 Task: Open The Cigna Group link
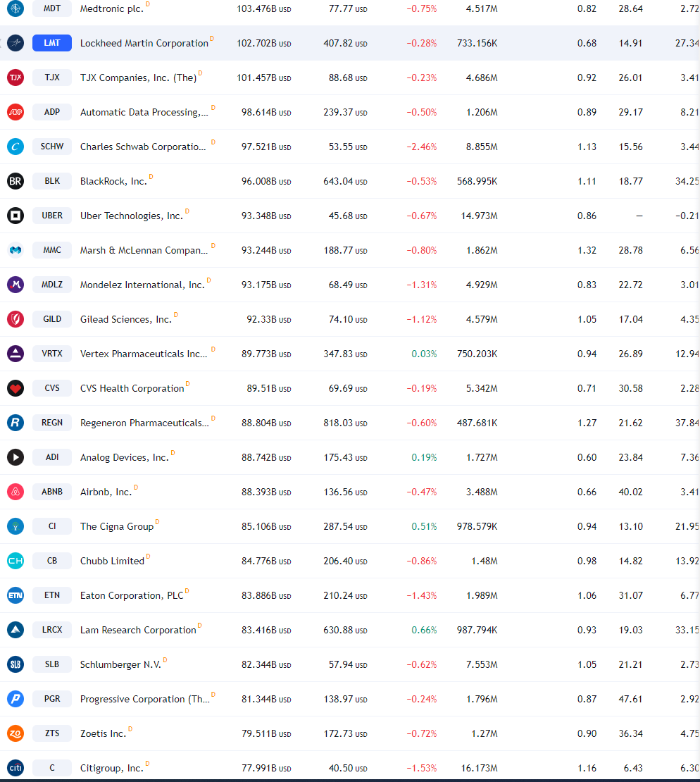click(x=117, y=527)
